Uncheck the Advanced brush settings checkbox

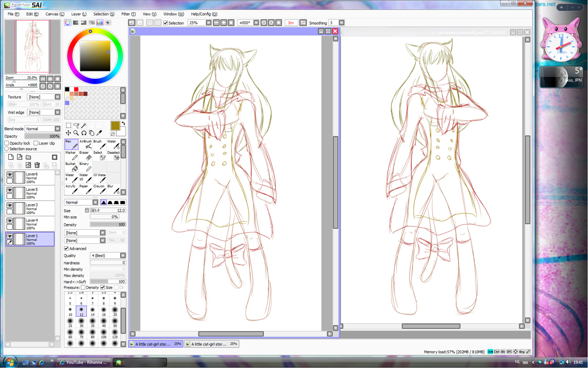point(66,248)
